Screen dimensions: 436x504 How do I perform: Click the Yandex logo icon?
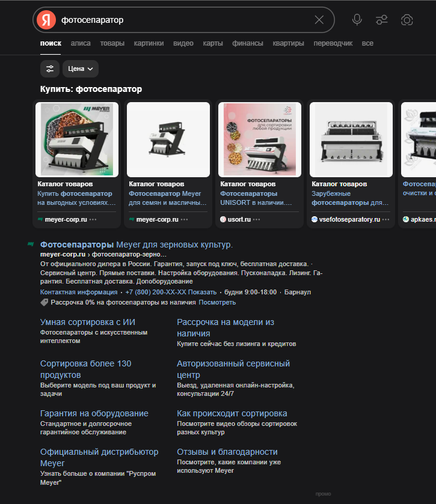pos(46,20)
